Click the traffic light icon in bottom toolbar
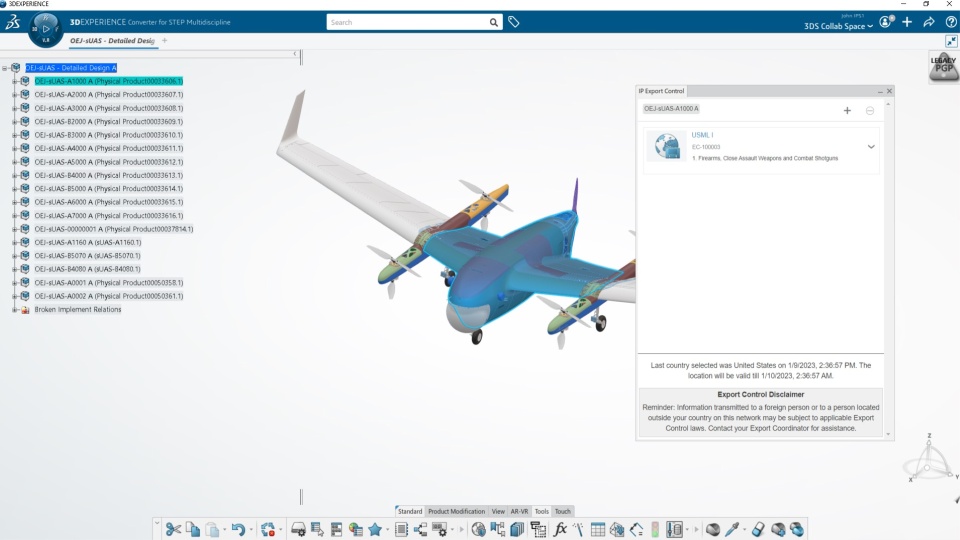The height and width of the screenshot is (540, 960). tap(655, 530)
